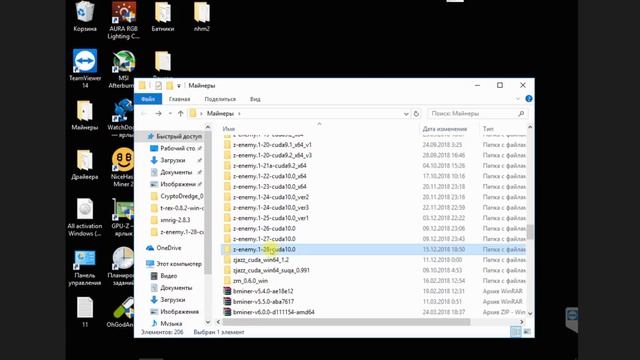Click the search magnifier icon
Screen dimensions: 640x360
pyautogui.click(x=521, y=113)
